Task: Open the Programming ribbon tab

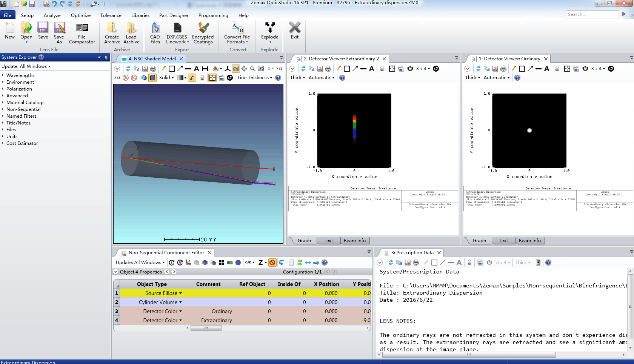Action: point(213,15)
